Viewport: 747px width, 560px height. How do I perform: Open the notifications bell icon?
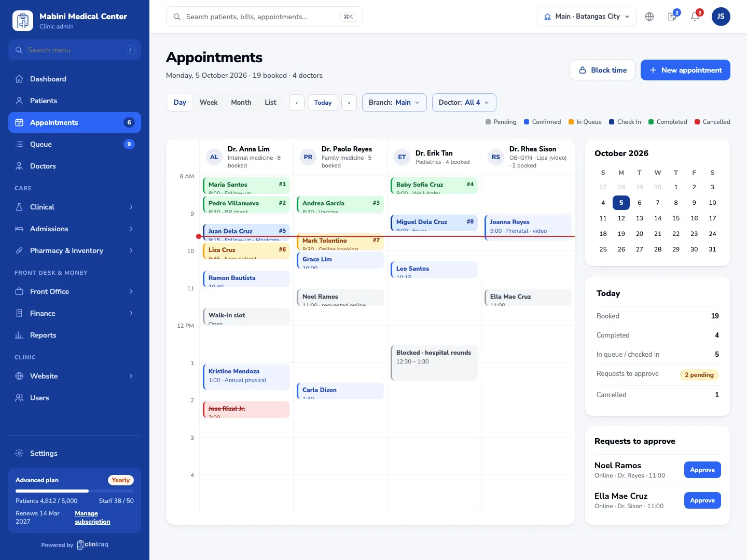pos(695,17)
